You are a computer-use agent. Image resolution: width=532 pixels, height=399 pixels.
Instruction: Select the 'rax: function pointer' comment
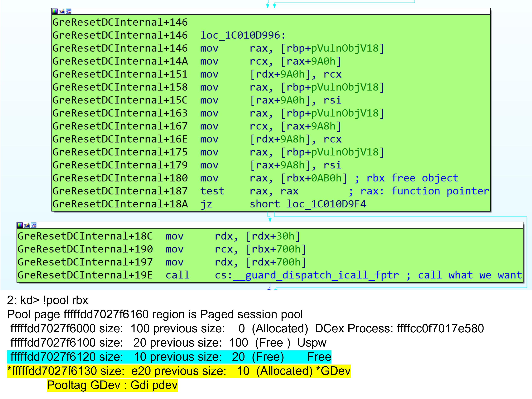coord(425,191)
